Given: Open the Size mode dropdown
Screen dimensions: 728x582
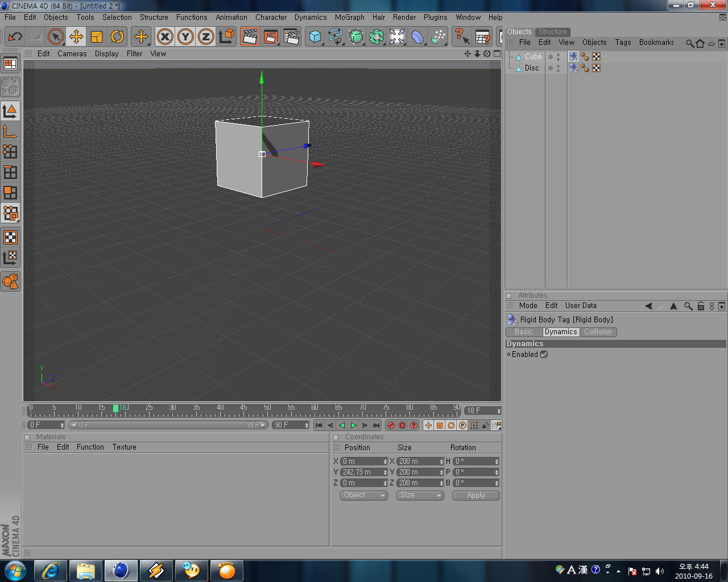Looking at the screenshot, I should tap(420, 496).
